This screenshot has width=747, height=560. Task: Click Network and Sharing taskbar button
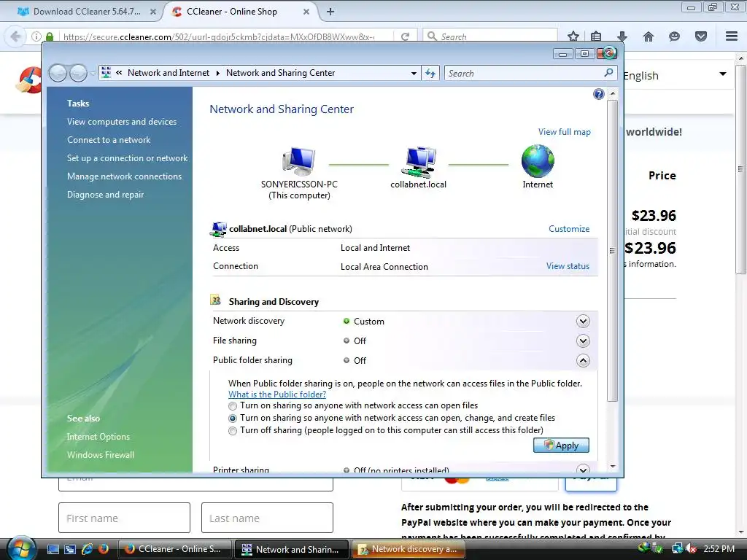pyautogui.click(x=292, y=549)
